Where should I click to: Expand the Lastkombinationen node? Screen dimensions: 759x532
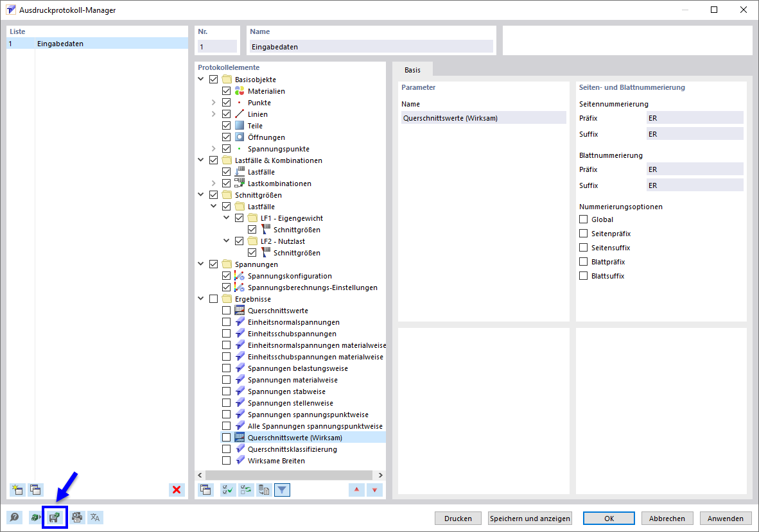pyautogui.click(x=213, y=184)
